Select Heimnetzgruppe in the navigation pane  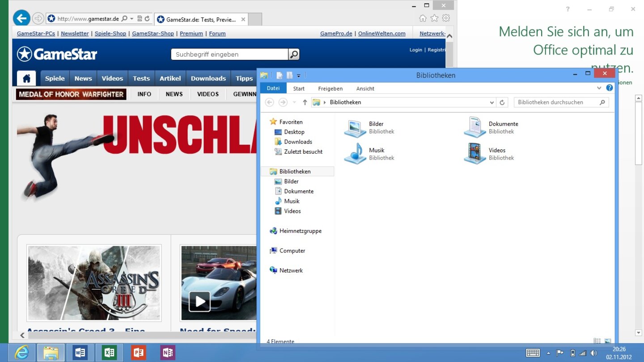pyautogui.click(x=296, y=231)
